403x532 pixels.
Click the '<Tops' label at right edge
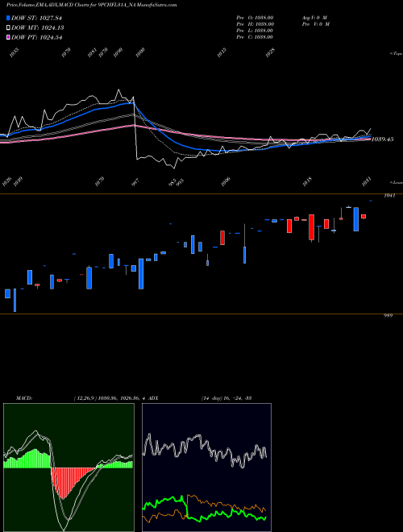397,54
